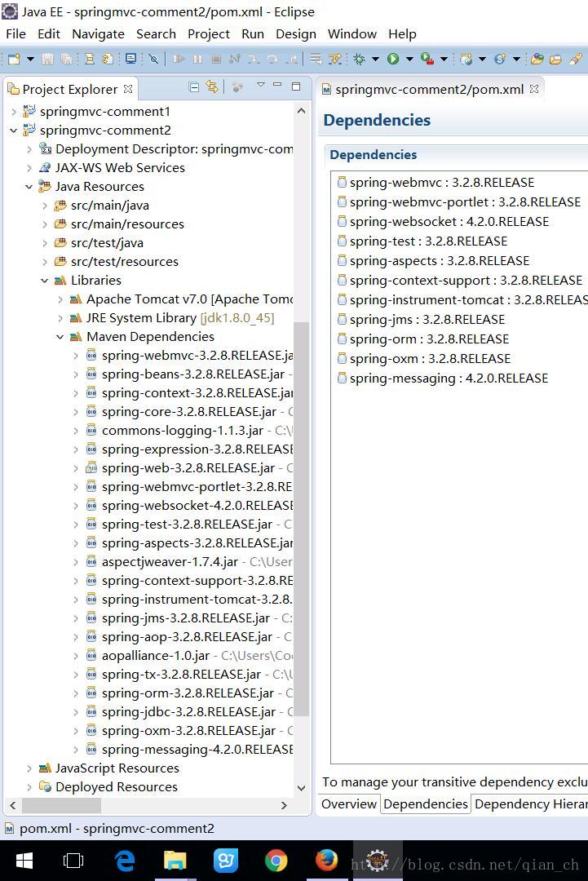Open the External Tools dropdown arrow
This screenshot has height=881, width=588.
[444, 59]
